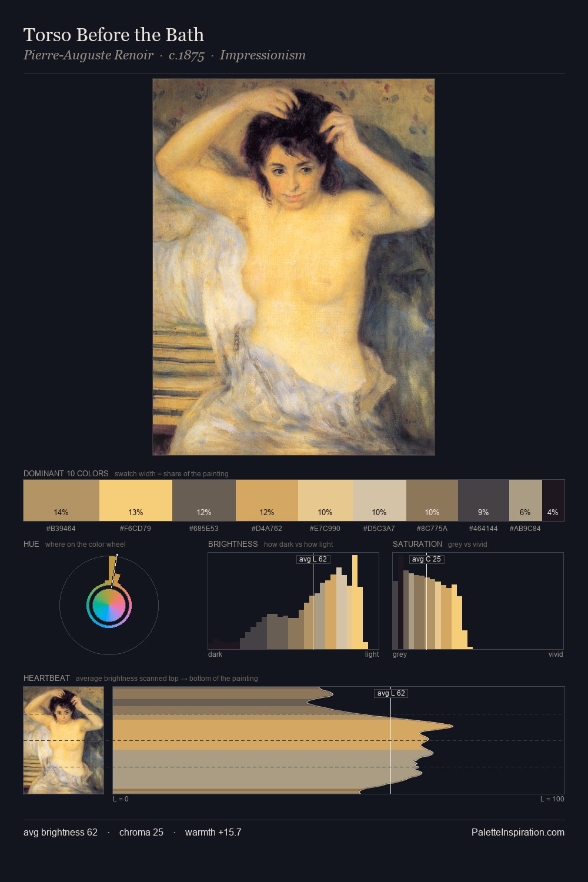Open the main Renoir painting image
The width and height of the screenshot is (588, 882).
point(293,267)
